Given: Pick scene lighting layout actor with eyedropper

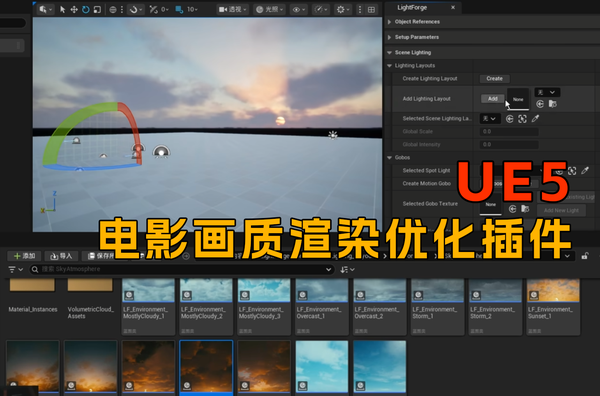Looking at the screenshot, I should coord(535,119).
